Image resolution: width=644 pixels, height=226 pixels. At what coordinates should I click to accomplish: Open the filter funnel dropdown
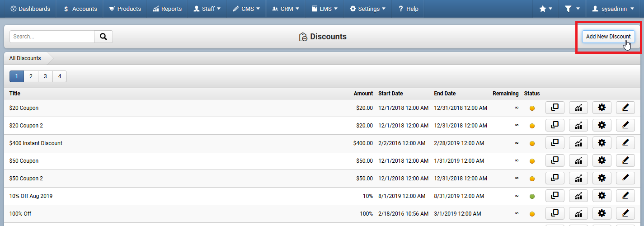(x=572, y=9)
